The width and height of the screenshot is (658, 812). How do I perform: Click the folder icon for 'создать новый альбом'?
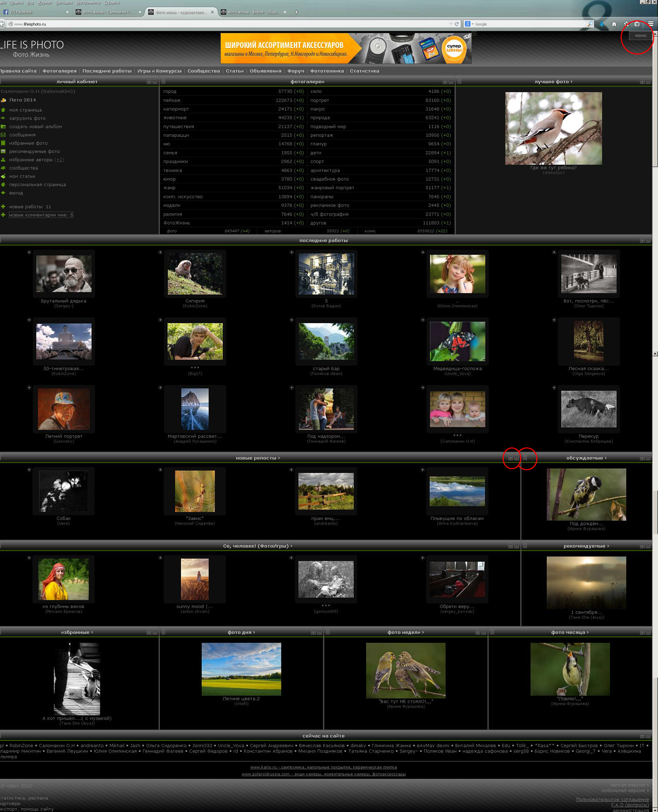point(3,127)
